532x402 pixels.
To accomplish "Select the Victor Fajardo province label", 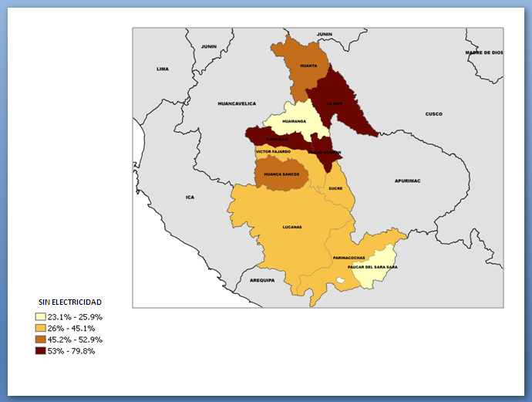I will click(273, 152).
